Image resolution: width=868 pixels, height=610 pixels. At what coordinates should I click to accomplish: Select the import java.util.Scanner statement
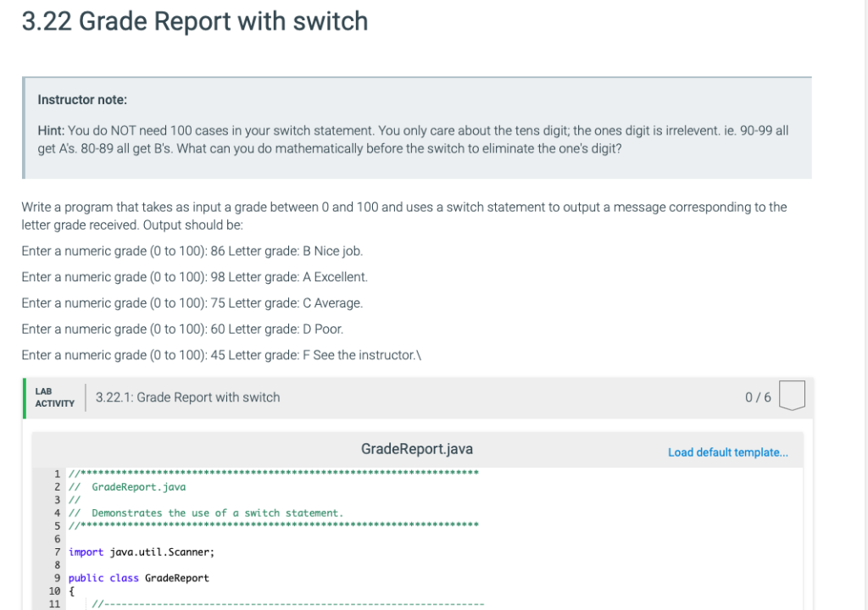click(x=142, y=552)
